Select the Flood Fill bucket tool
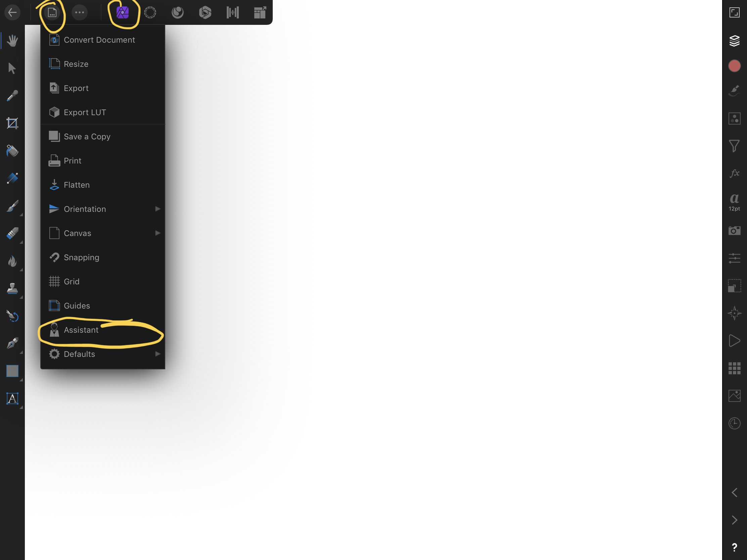This screenshot has height=560, width=747. coord(12,151)
